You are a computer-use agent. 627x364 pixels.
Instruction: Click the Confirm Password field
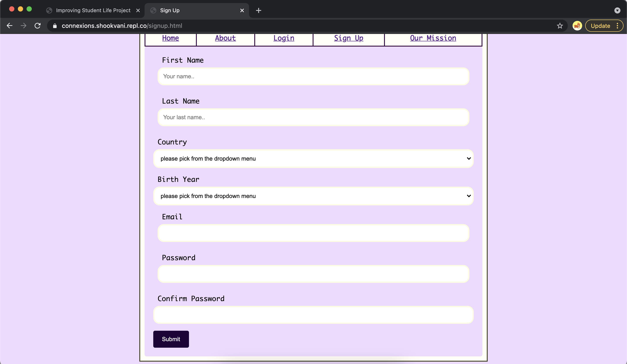(313, 315)
